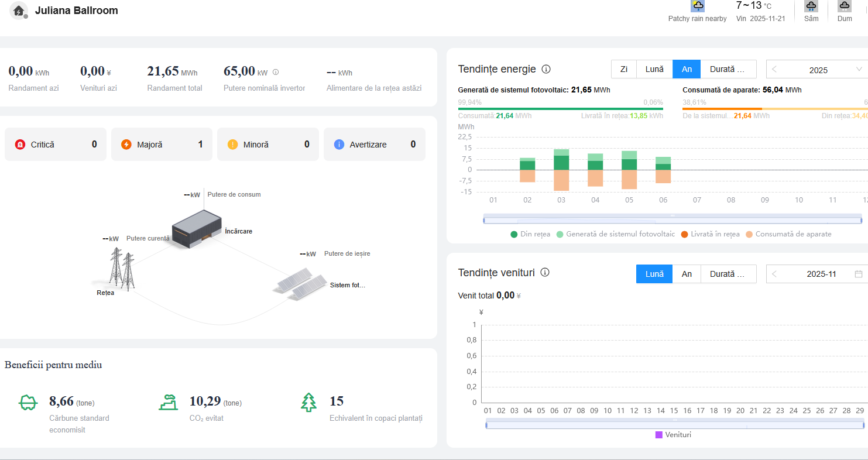Click the blue Avertizare alarm icon
Viewport: 868px width, 460px height.
pos(339,145)
